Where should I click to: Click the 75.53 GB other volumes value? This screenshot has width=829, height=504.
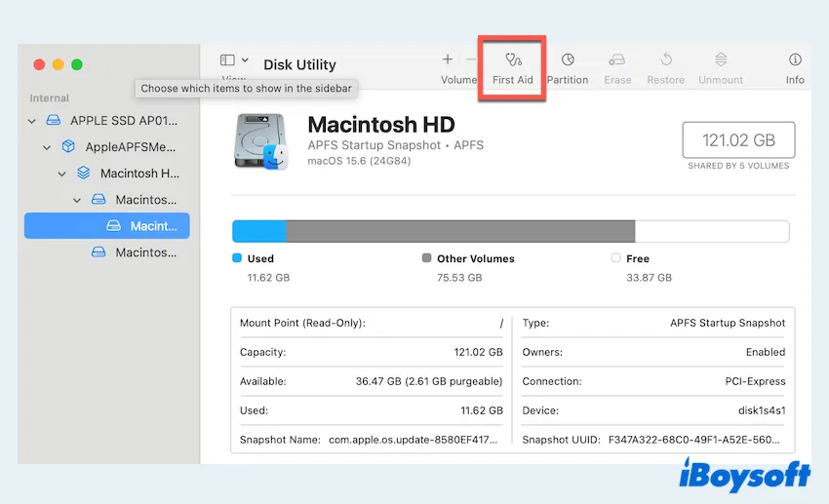click(x=459, y=278)
